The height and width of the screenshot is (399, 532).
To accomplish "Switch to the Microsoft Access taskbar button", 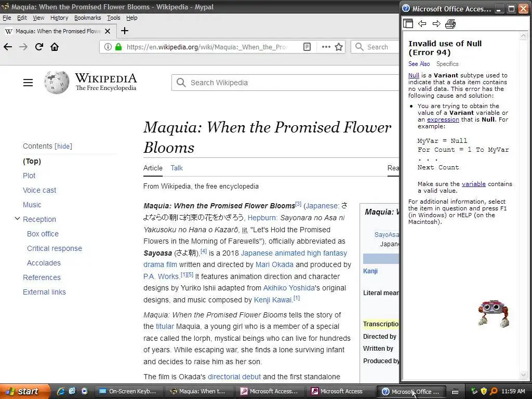I will click(x=341, y=391).
